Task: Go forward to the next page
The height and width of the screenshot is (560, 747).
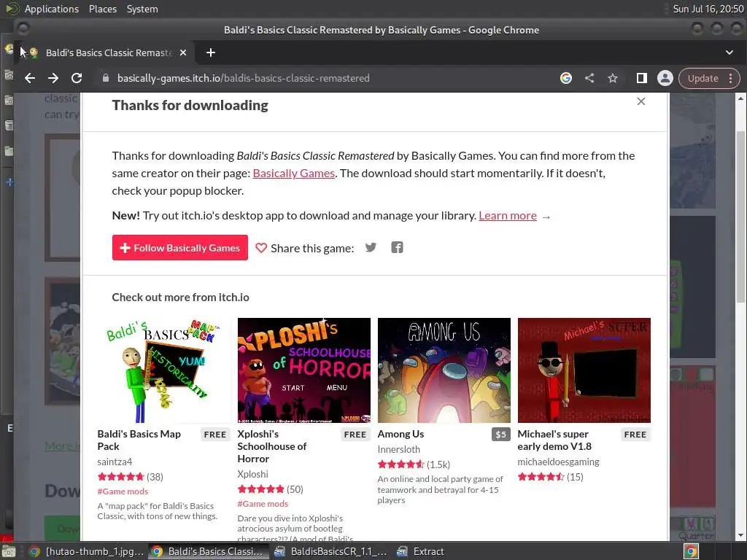Action: pyautogui.click(x=53, y=78)
